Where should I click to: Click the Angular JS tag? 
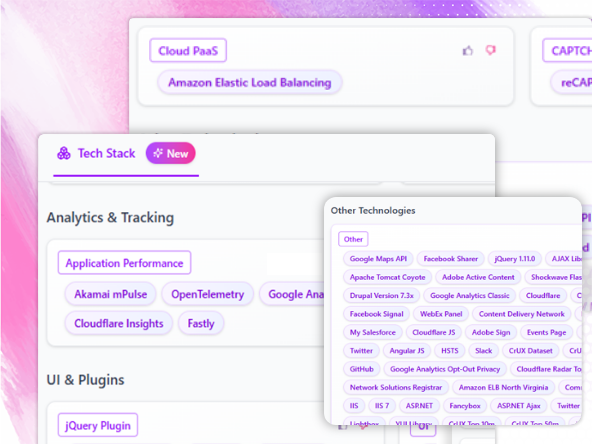point(407,351)
